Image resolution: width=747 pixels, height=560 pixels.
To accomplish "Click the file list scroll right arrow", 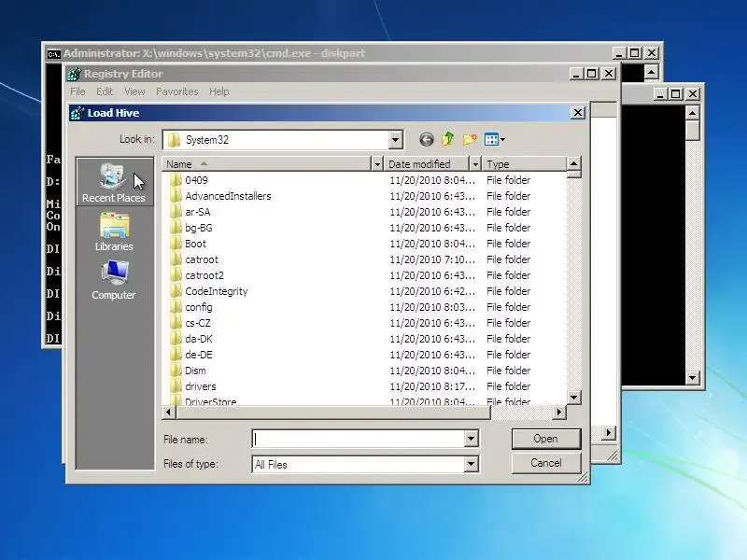I will [x=559, y=412].
